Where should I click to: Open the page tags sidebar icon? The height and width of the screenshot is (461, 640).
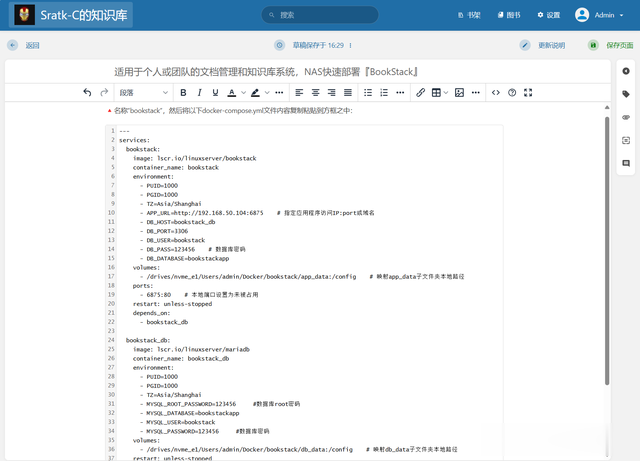(626, 94)
